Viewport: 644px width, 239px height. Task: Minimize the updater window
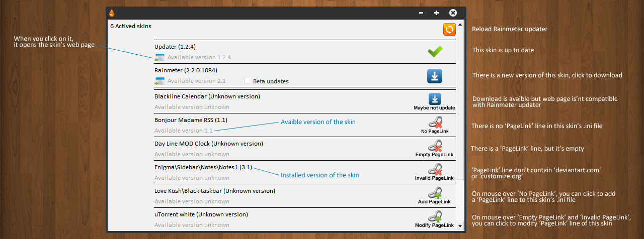(421, 13)
